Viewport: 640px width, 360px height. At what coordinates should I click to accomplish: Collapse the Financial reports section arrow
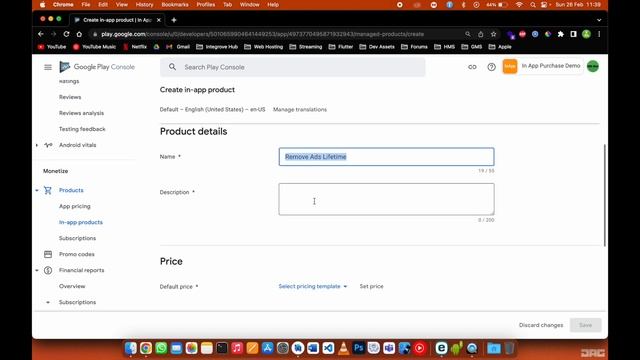[x=37, y=270]
